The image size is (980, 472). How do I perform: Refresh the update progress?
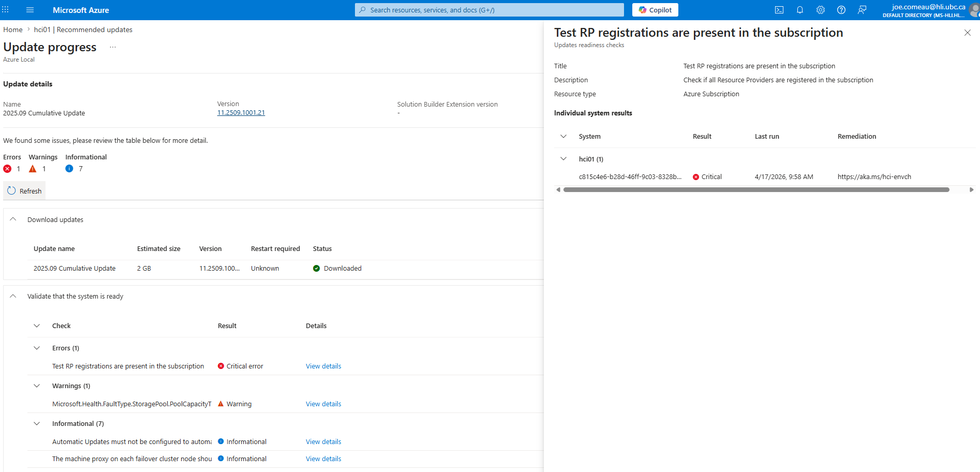click(24, 191)
